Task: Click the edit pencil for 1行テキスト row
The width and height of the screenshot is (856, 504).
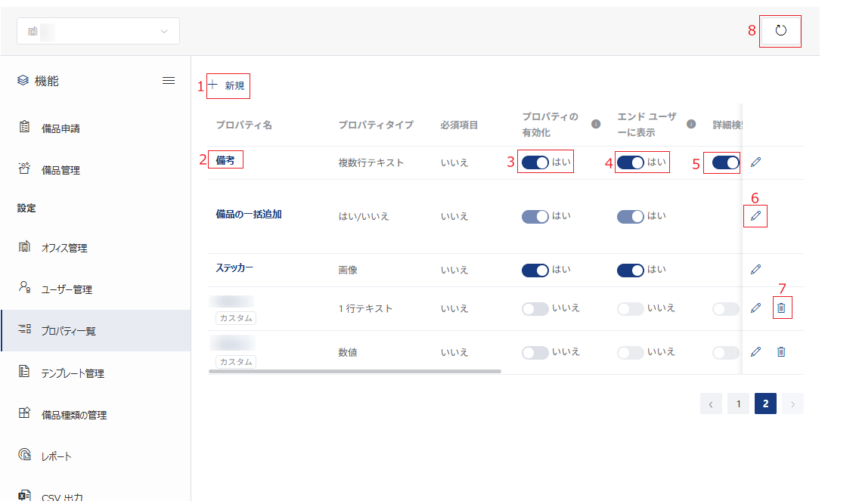Action: tap(755, 308)
